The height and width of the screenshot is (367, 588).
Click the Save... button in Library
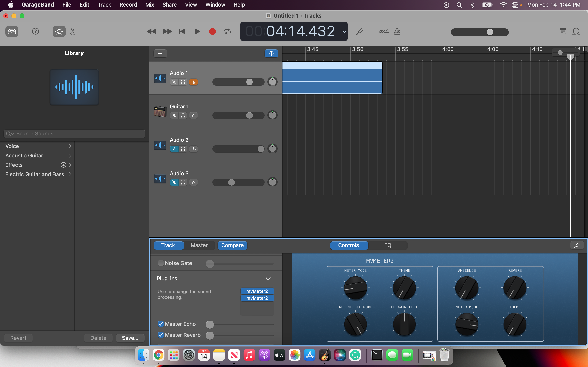[x=130, y=338]
